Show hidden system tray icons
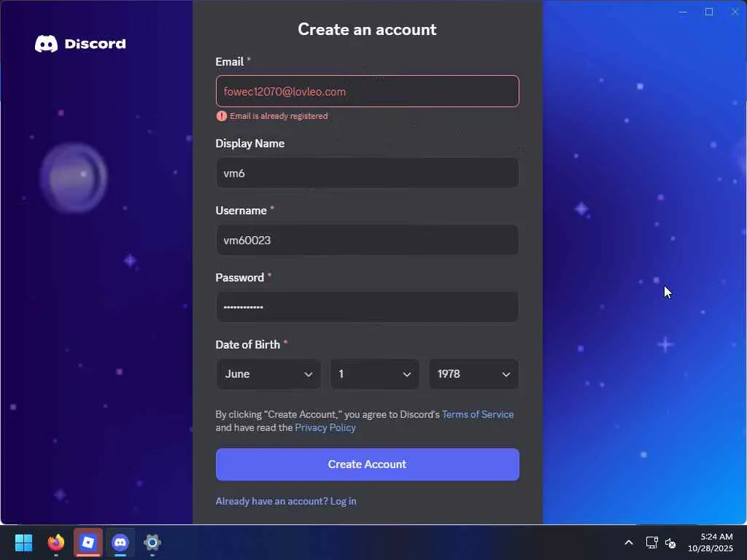Screen dimensions: 747x560 629,542
